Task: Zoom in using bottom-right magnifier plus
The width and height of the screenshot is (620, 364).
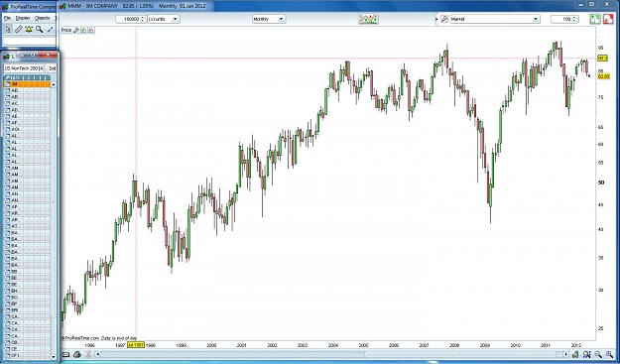Action: 609,354
